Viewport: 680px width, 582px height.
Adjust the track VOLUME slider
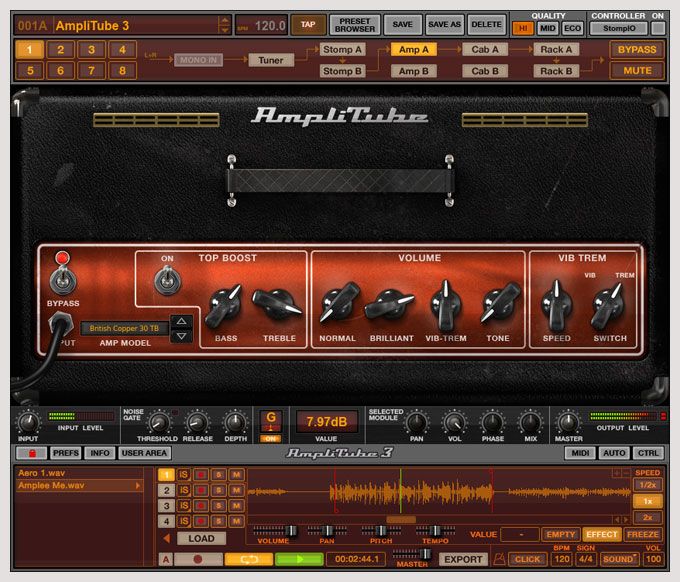click(292, 530)
